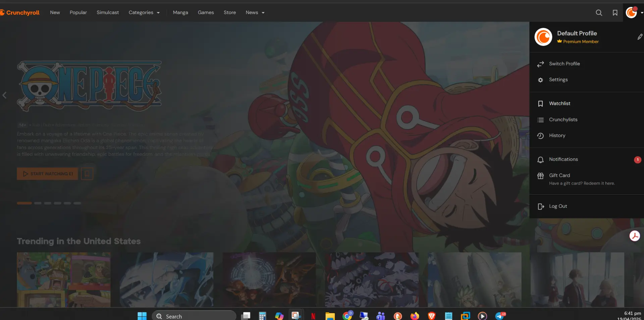Visit the Store
Viewport: 644px width, 320px height.
(x=230, y=12)
